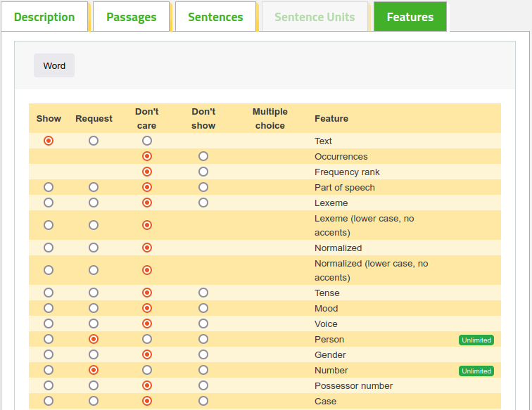
Task: Set Occurrences to Don't show
Action: (203, 156)
